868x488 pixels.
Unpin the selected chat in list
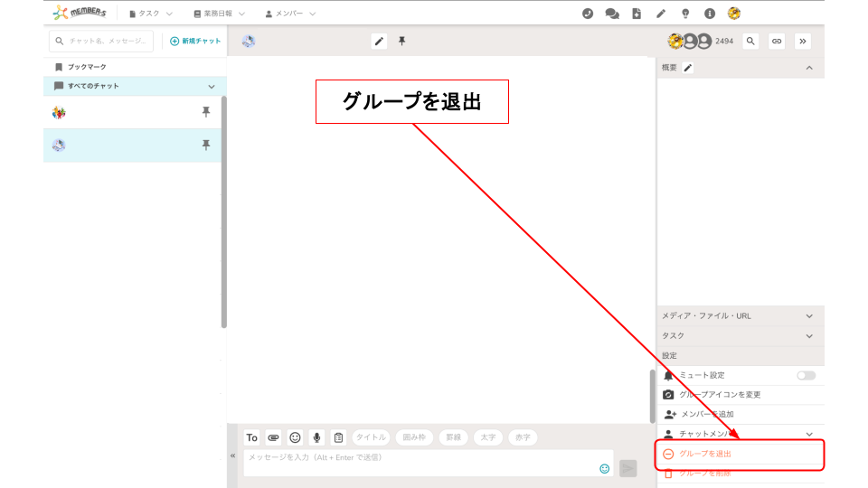click(205, 145)
